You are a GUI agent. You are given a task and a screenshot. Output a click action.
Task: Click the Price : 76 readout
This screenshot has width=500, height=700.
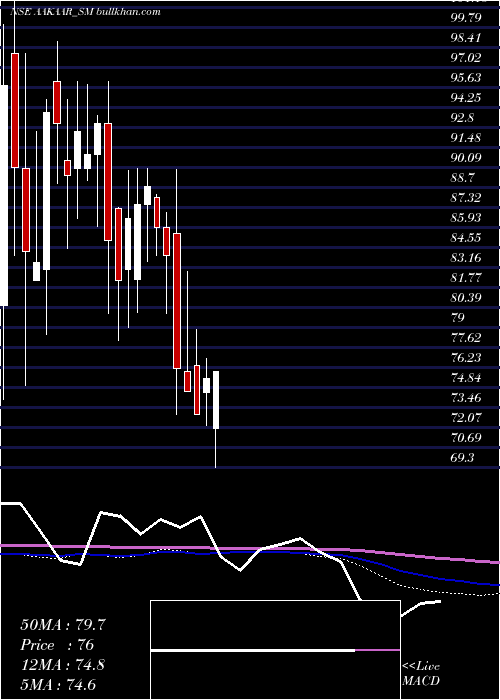57,645
